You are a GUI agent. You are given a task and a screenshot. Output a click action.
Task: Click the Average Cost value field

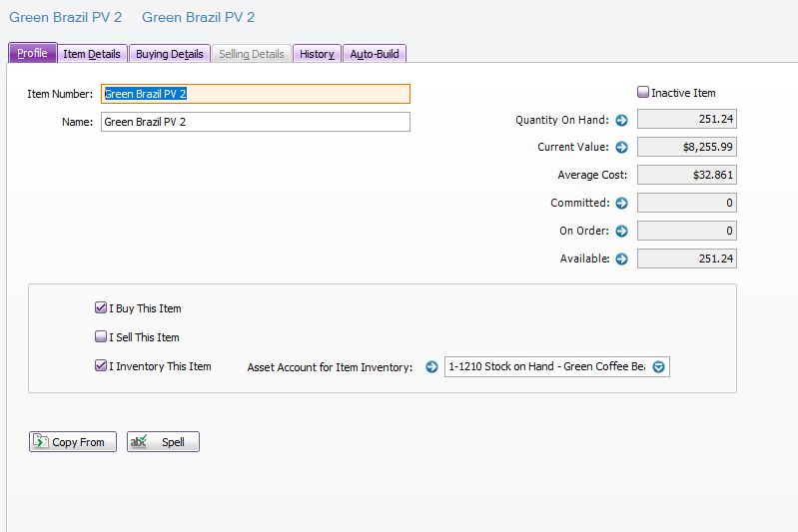[x=686, y=176]
